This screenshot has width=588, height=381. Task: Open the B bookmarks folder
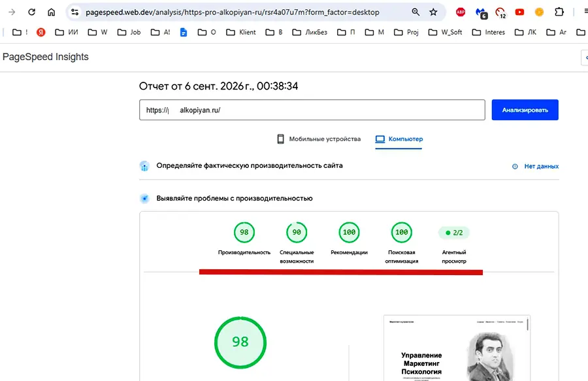tap(274, 32)
